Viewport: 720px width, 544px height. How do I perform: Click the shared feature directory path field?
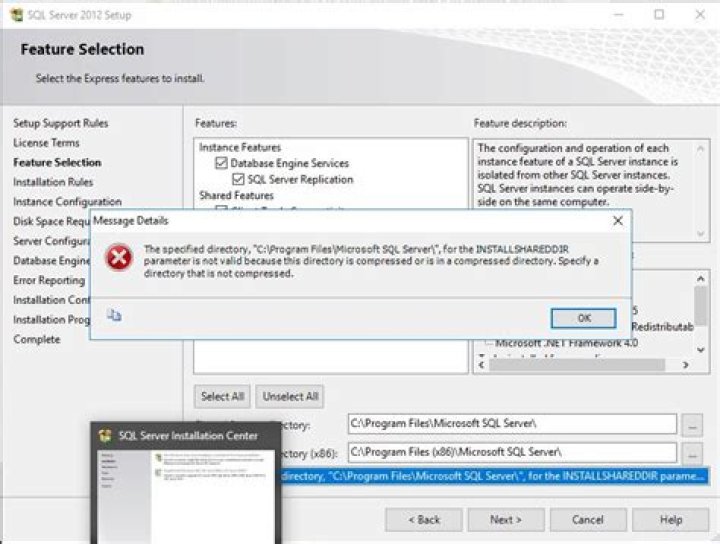(x=512, y=424)
